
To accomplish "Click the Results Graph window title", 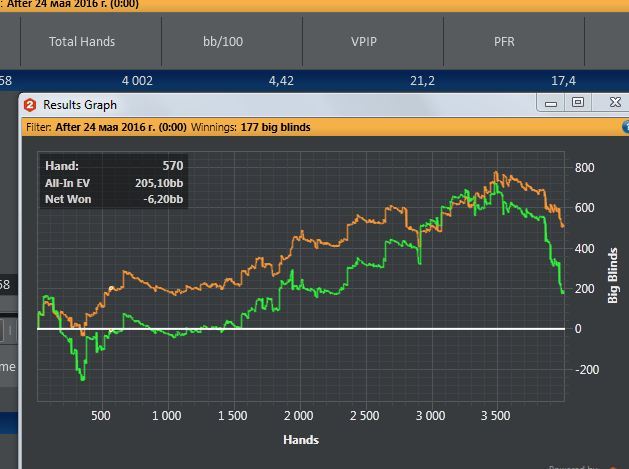I will coord(80,105).
